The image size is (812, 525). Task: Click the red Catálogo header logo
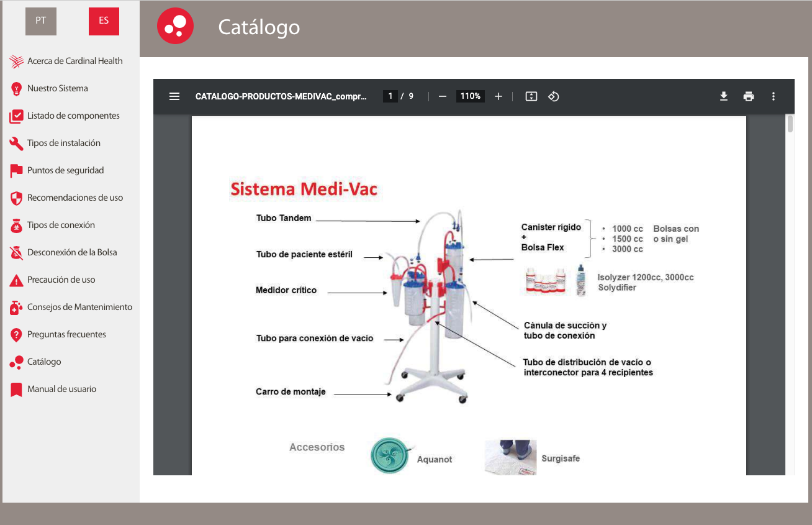(x=175, y=27)
